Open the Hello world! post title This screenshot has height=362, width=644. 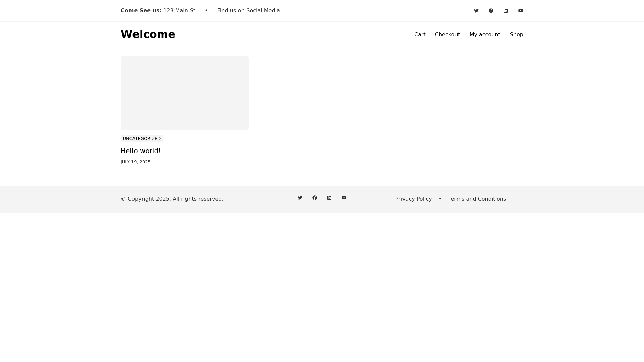(x=141, y=151)
